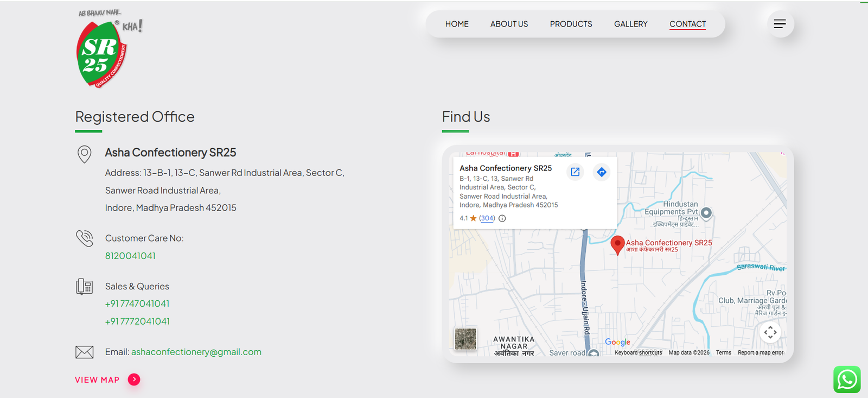868x398 pixels.
Task: Switch to satellite view thumbnail
Action: tap(465, 339)
